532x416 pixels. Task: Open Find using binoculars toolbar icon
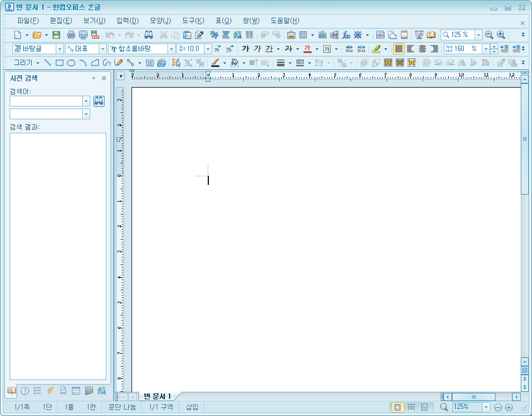(x=149, y=35)
